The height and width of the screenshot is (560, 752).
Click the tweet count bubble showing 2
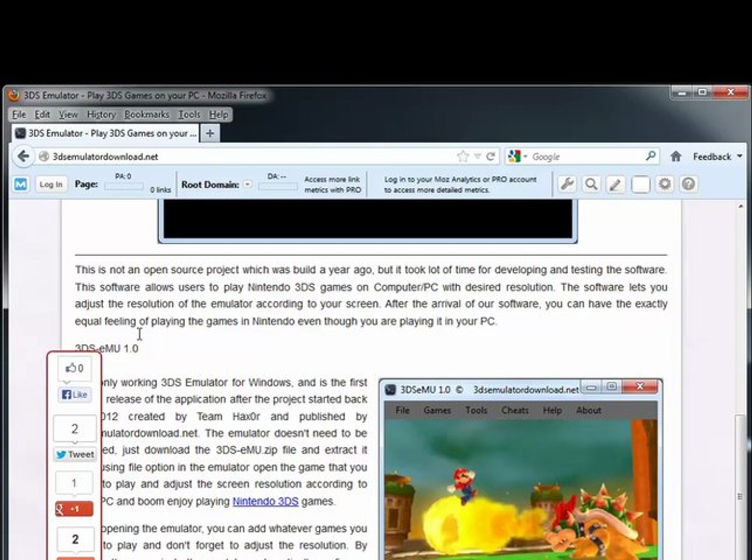(75, 429)
